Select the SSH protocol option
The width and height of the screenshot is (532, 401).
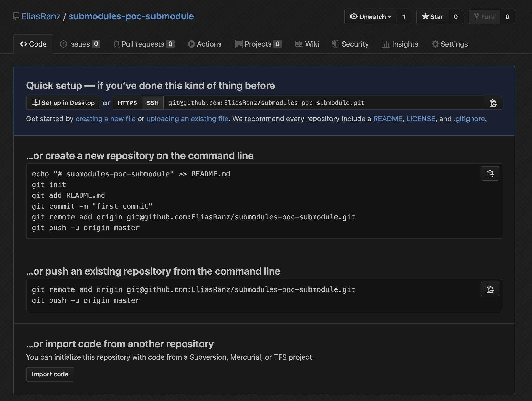coord(153,103)
